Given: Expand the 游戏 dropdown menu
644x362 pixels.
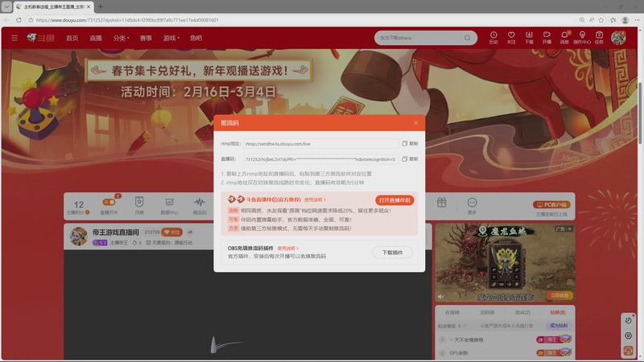Looking at the screenshot, I should (171, 38).
